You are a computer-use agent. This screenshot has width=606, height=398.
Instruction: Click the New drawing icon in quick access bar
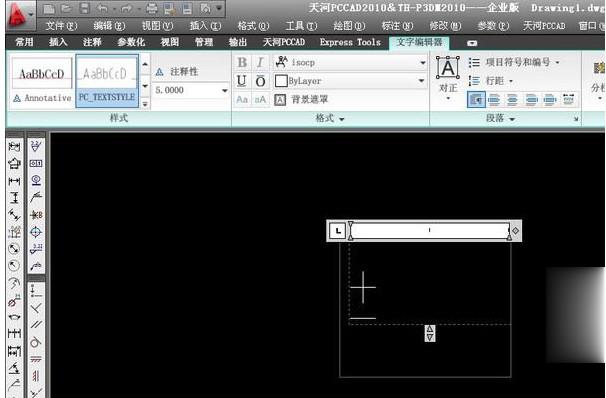[48, 8]
